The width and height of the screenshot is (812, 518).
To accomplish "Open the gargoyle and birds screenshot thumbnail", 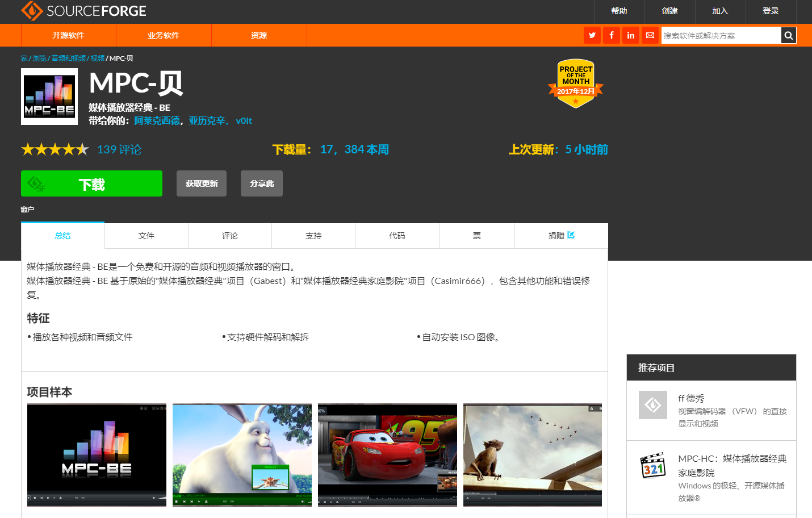I will pos(533,456).
